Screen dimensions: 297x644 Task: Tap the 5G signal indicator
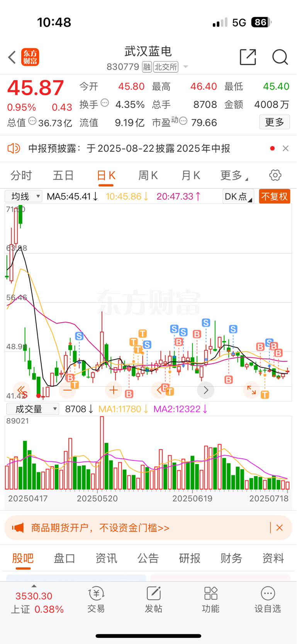(x=239, y=22)
